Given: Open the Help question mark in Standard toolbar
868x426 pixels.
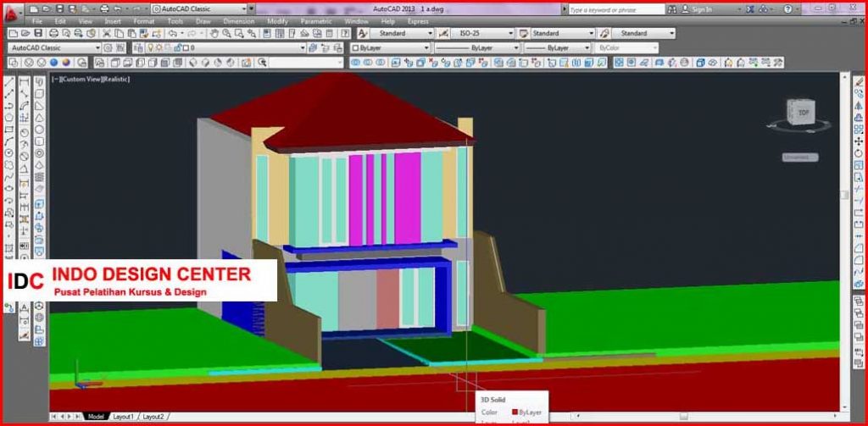Looking at the screenshot, I should click(x=345, y=33).
